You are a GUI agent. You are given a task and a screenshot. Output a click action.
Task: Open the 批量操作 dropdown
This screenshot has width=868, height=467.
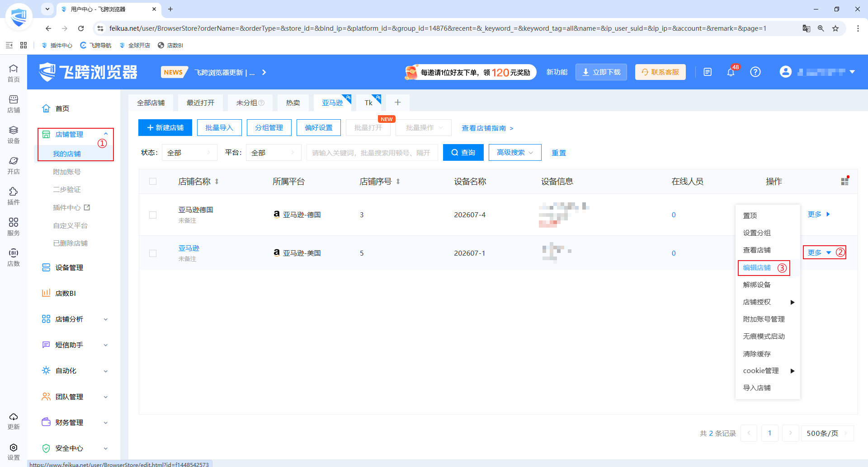click(x=423, y=128)
